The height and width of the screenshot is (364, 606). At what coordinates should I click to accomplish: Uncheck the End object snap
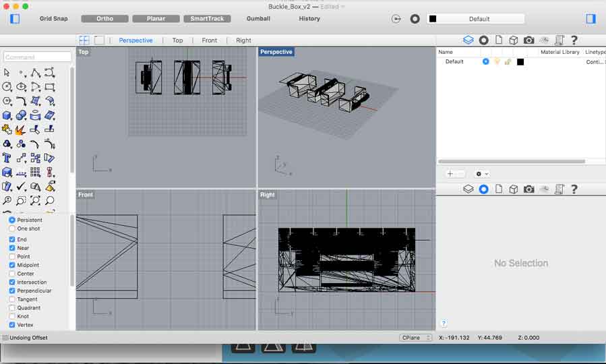click(12, 239)
